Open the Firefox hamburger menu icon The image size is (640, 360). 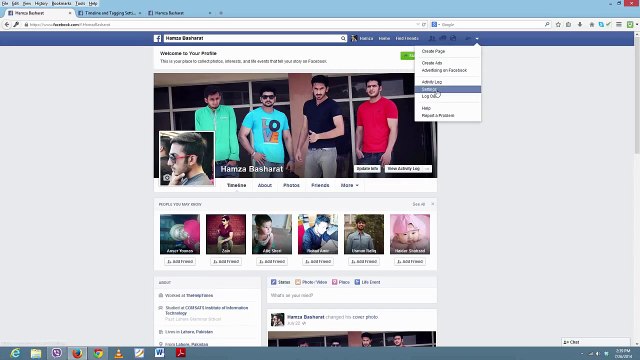pos(619,24)
